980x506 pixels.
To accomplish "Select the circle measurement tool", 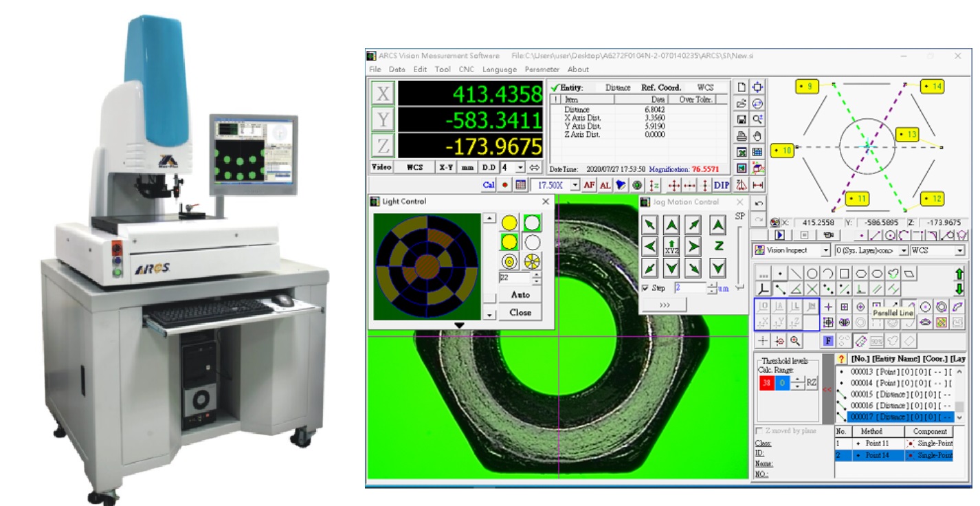I will (812, 274).
